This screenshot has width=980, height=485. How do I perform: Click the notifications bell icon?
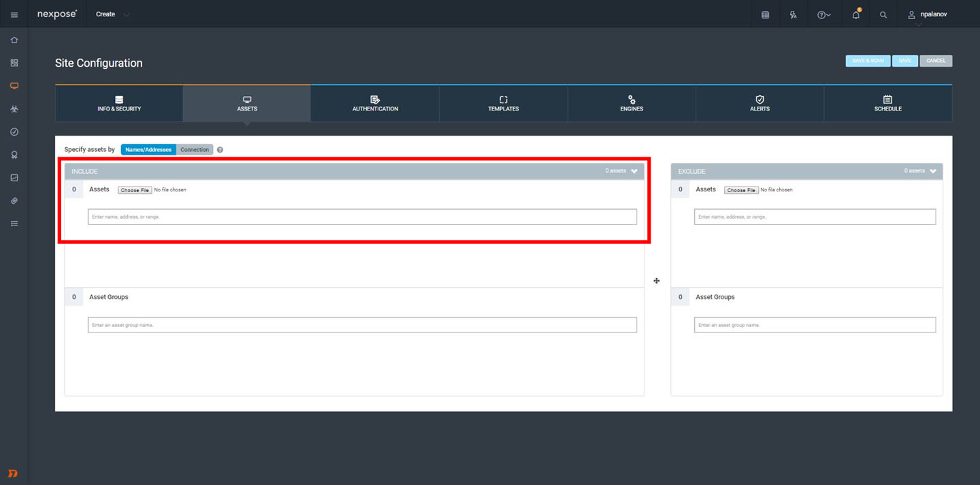[855, 14]
